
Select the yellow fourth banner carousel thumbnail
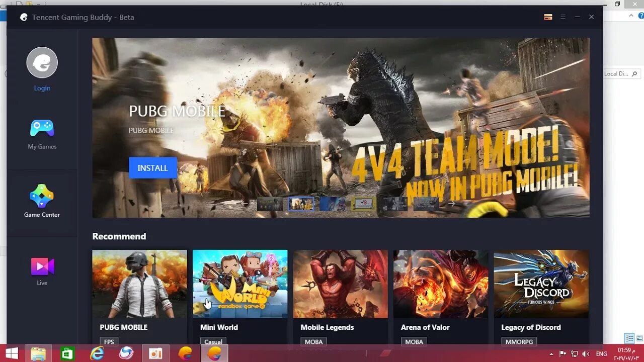[x=363, y=204]
